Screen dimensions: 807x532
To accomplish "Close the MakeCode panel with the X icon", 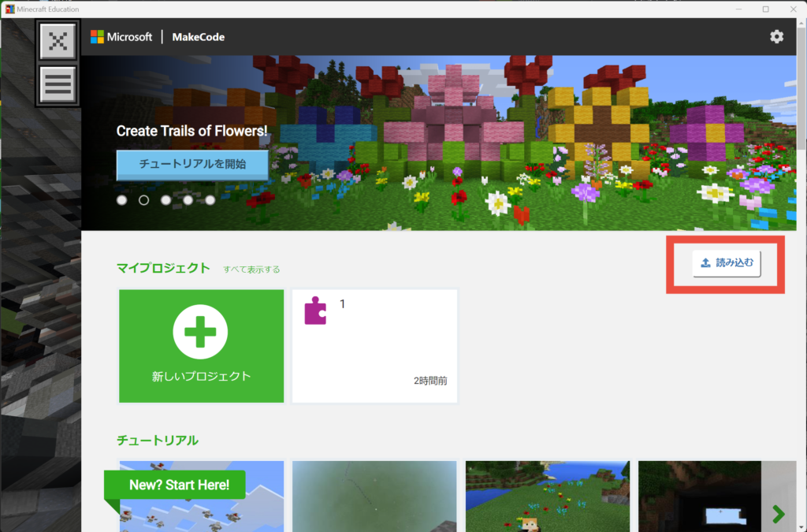I will pyautogui.click(x=58, y=41).
